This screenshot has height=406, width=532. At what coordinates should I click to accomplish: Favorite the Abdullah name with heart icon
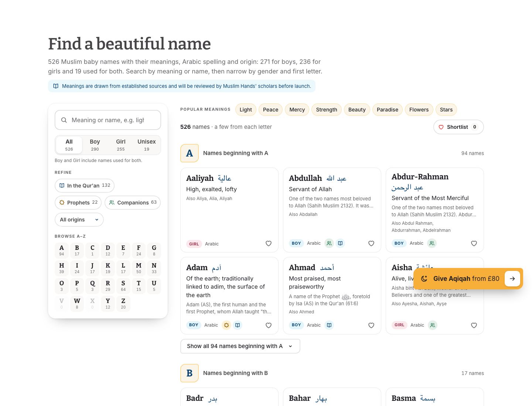click(x=371, y=244)
